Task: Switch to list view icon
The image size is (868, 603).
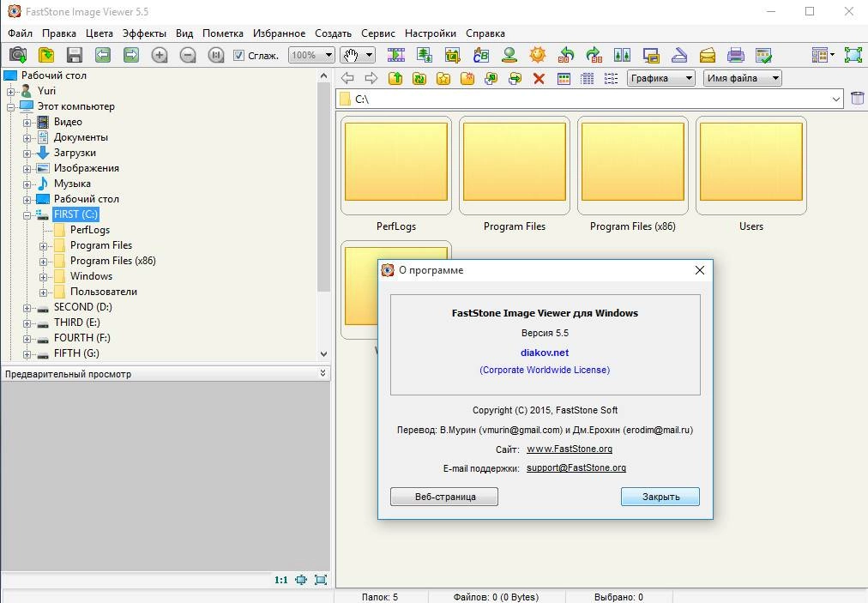Action: [612, 79]
